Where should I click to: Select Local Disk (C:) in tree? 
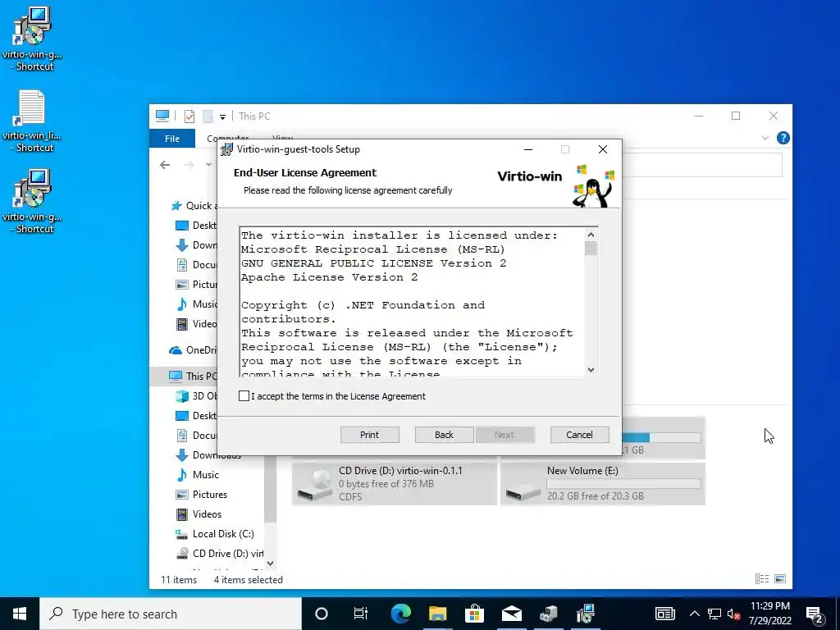pos(215,533)
